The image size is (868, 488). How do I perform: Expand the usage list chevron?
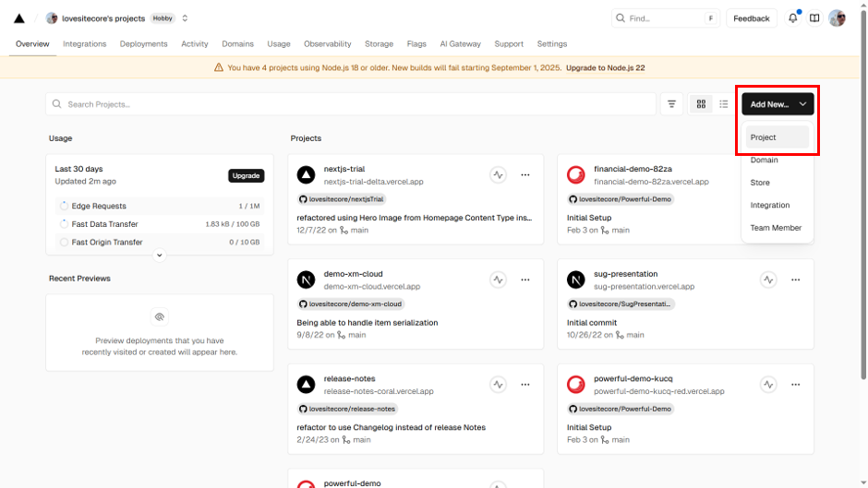160,255
